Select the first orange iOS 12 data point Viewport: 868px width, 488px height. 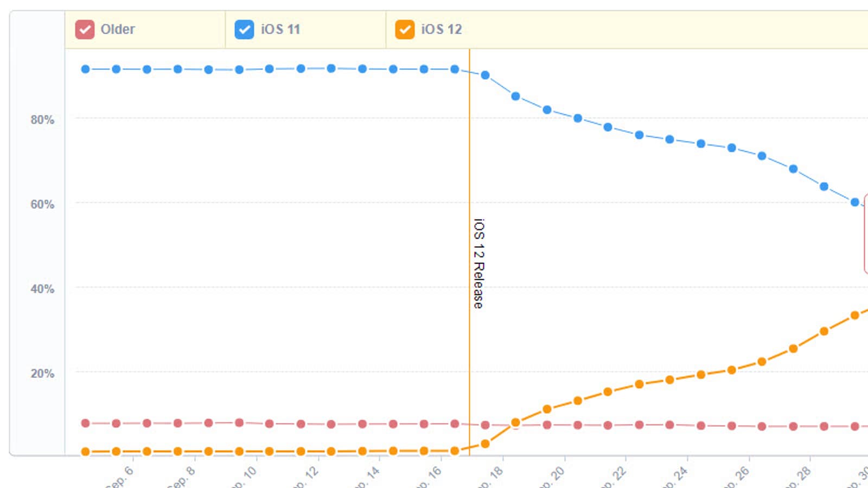[x=85, y=452]
